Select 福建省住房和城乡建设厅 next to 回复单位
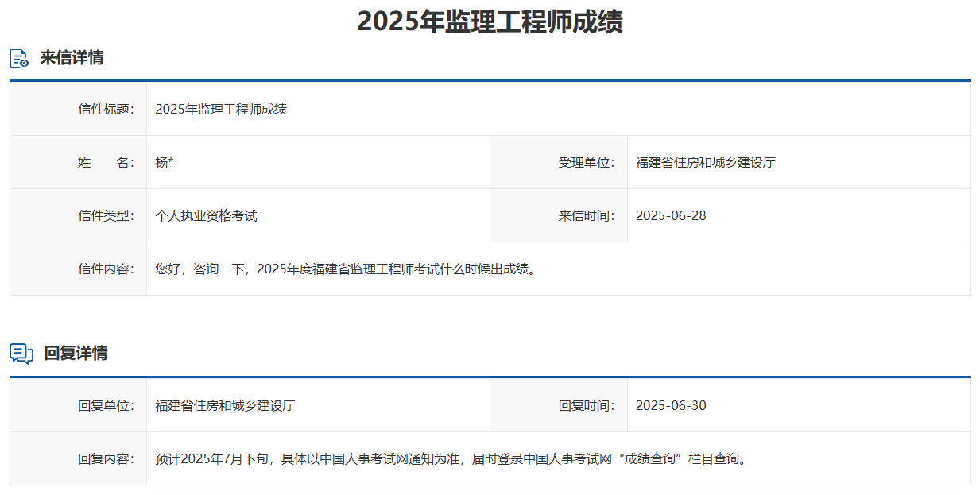Viewport: 980px width, 495px height. point(225,406)
